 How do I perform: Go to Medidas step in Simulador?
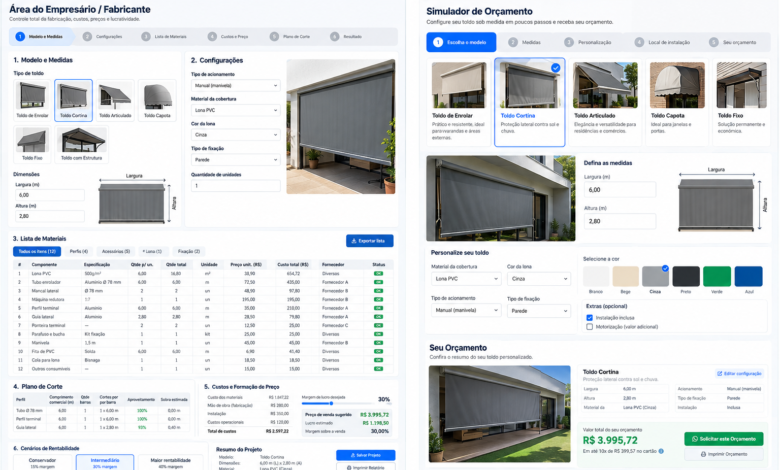tap(525, 42)
